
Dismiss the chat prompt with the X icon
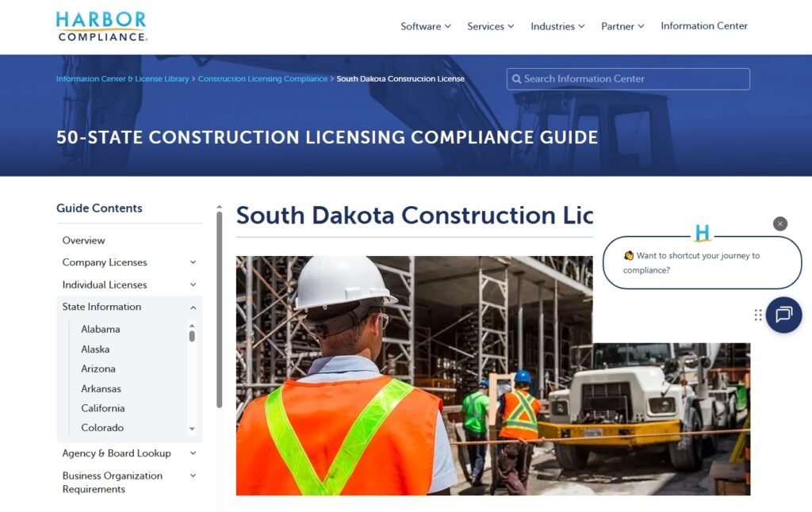(x=780, y=224)
